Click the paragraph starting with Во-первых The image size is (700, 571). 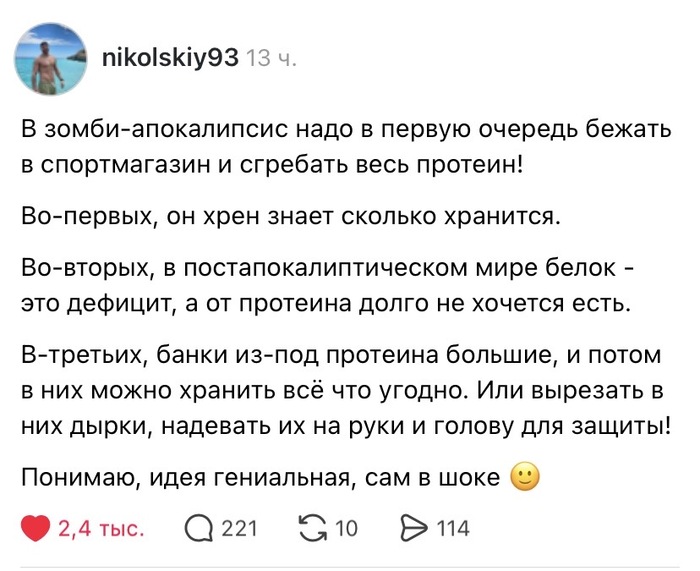pyautogui.click(x=290, y=217)
